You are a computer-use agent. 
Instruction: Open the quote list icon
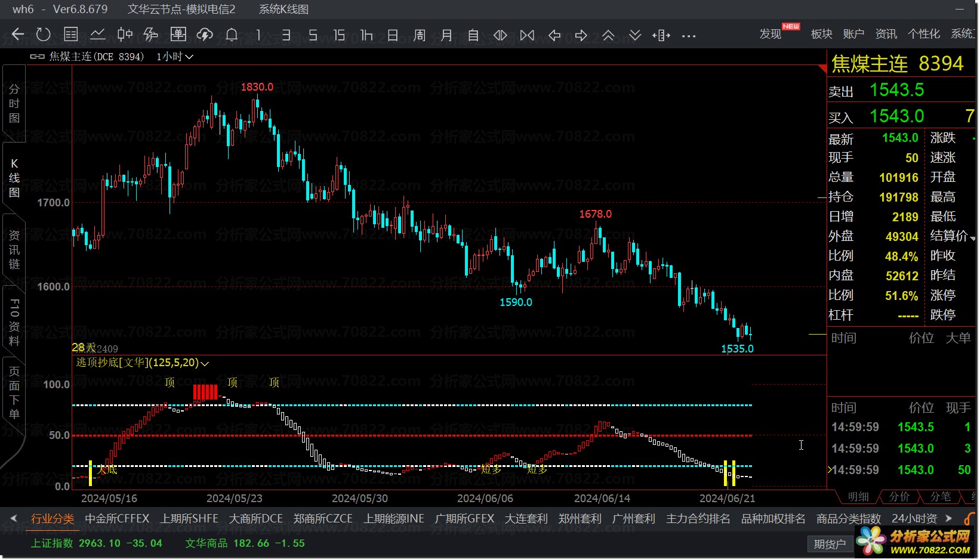pos(71,35)
